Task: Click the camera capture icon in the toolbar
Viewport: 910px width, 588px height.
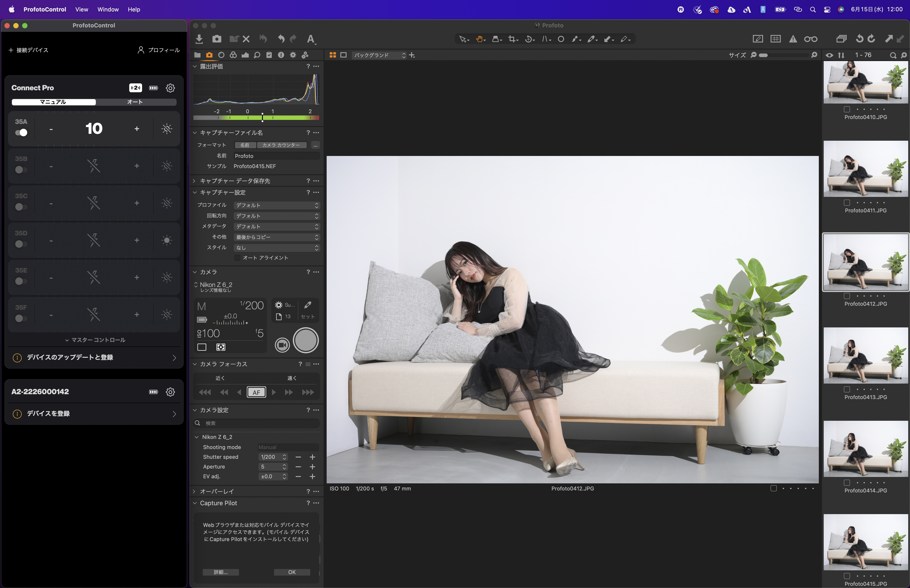Action: point(217,38)
